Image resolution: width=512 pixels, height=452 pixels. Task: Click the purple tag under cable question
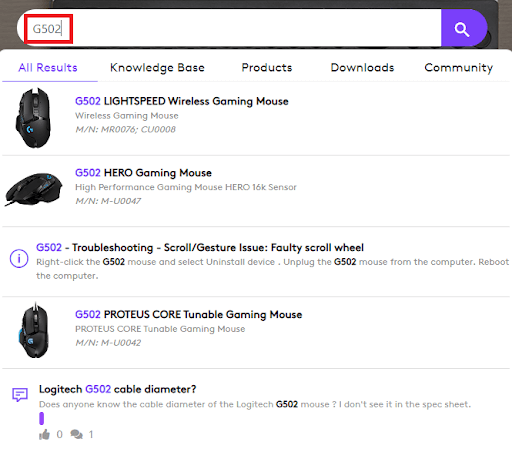pyautogui.click(x=42, y=419)
